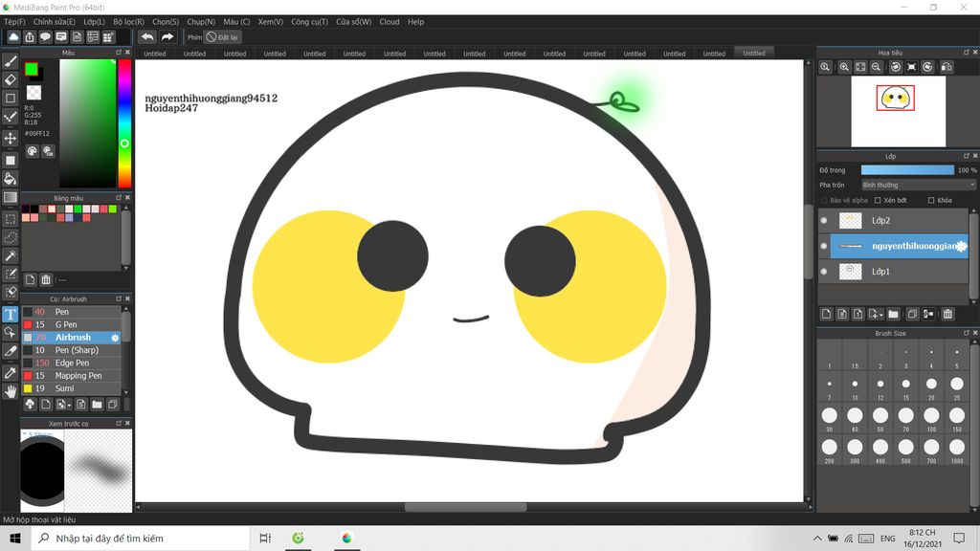
Task: Zoom in on the Navigator panel
Action: coord(844,67)
